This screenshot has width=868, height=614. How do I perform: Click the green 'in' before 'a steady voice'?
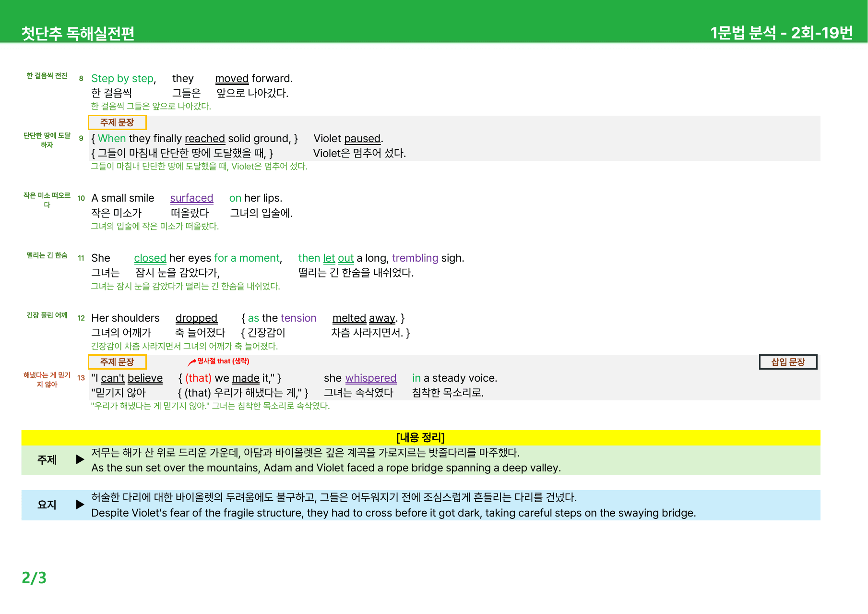click(416, 378)
